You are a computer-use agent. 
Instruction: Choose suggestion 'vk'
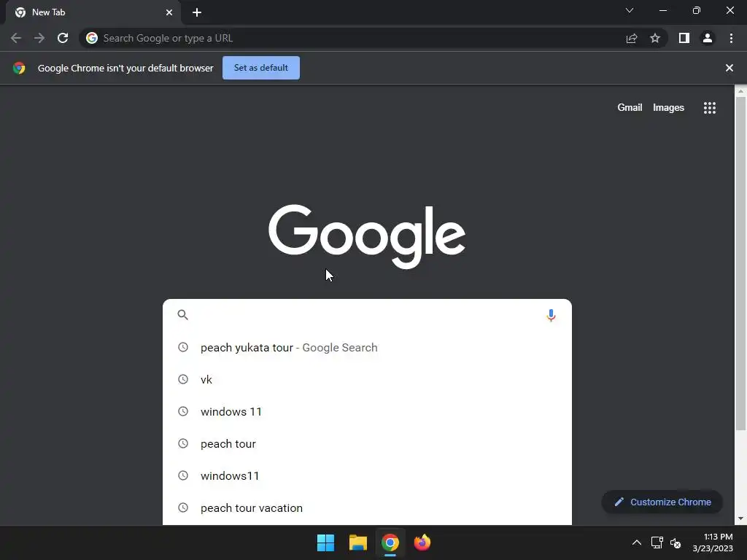[367, 379]
